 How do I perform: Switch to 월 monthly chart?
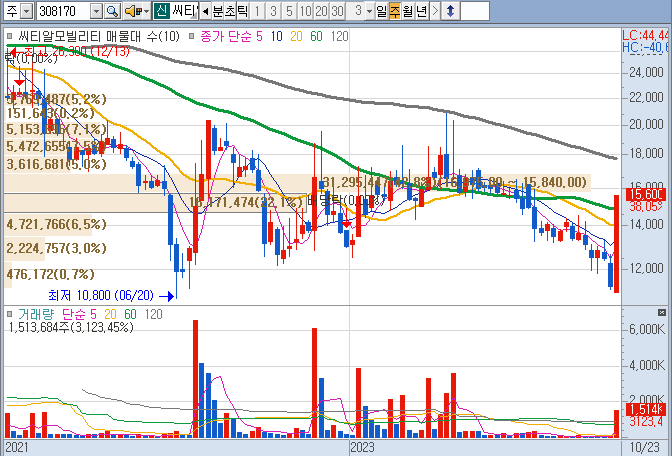coord(408,11)
